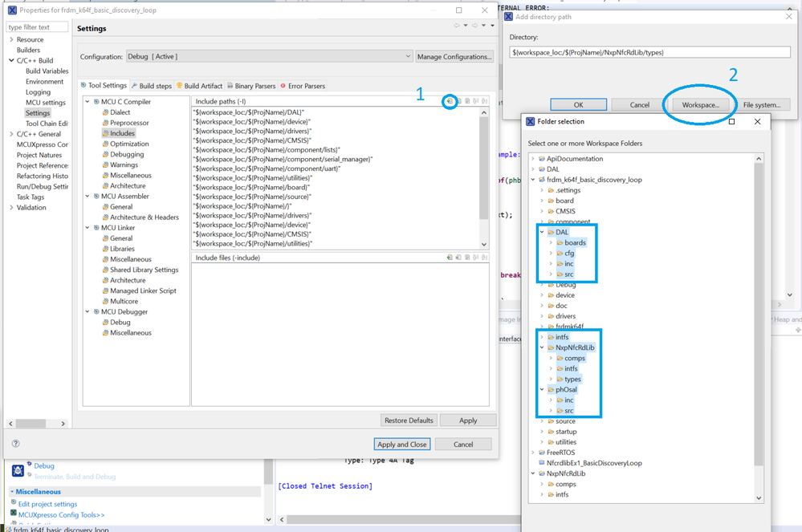Click the Add include path icon
The width and height of the screenshot is (802, 532).
pos(450,101)
